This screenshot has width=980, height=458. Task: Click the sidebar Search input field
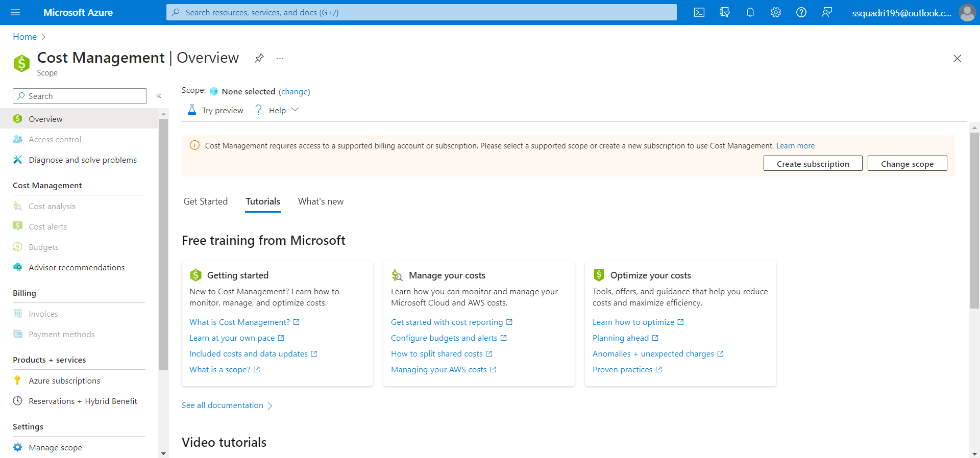pyautogui.click(x=80, y=96)
